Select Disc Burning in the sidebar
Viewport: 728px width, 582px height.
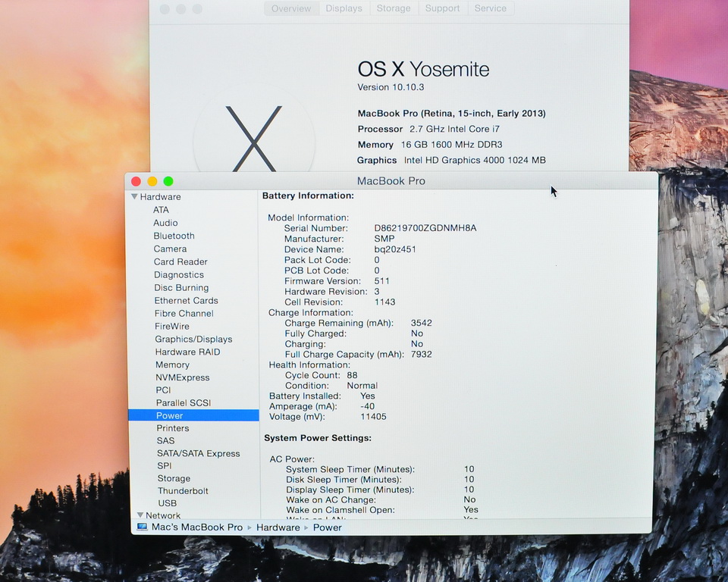click(x=181, y=288)
